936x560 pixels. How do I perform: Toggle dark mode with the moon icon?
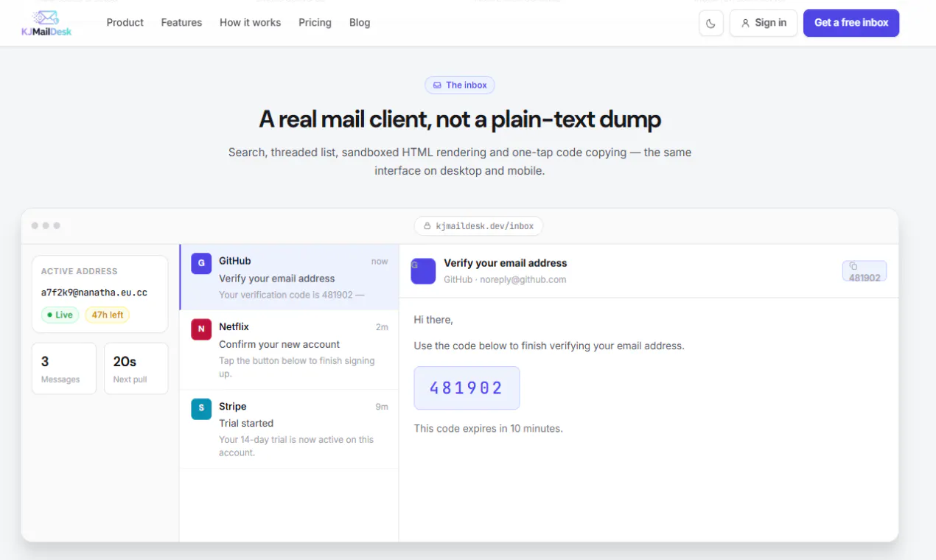click(x=710, y=23)
